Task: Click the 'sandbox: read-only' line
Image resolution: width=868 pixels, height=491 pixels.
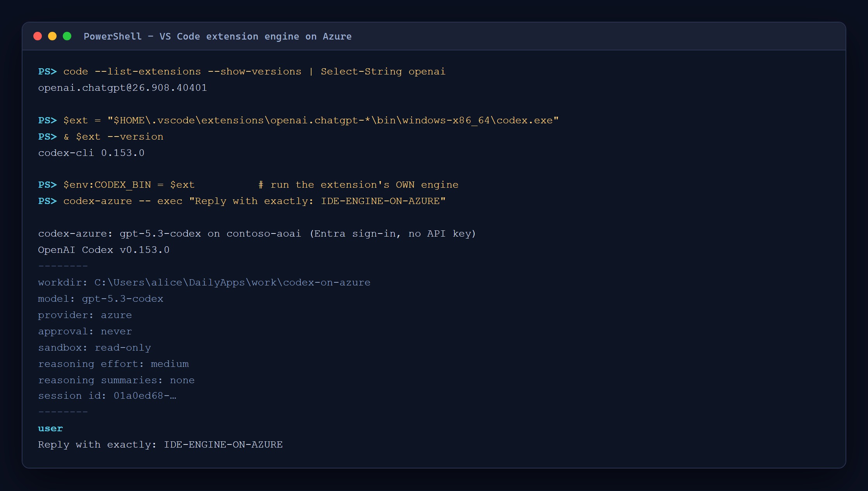Action: (95, 348)
